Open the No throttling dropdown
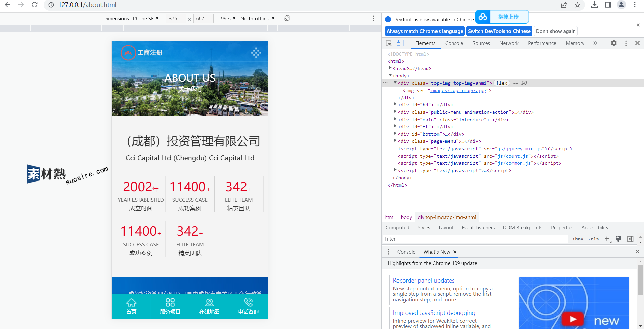 [258, 18]
